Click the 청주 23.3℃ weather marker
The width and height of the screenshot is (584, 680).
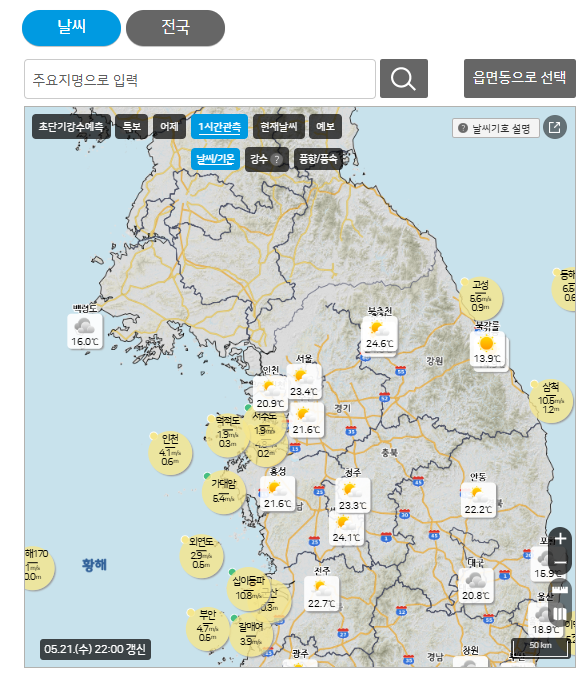tap(353, 496)
